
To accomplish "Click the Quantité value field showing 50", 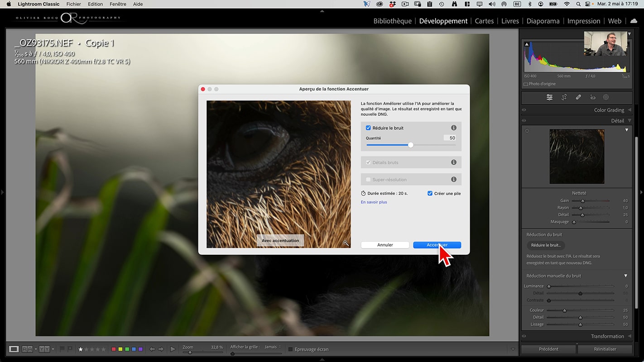I will (x=449, y=138).
